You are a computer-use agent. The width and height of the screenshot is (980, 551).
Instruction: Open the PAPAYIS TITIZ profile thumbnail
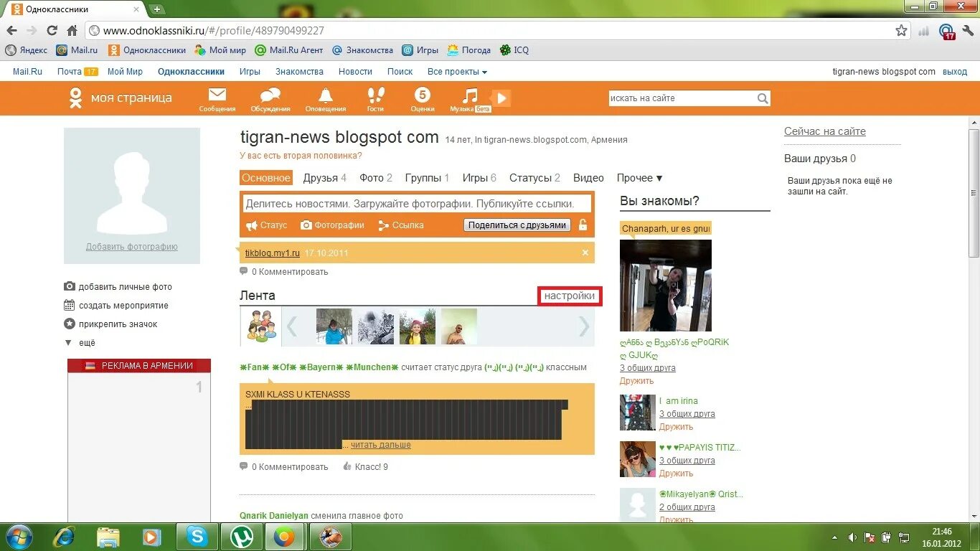[638, 459]
